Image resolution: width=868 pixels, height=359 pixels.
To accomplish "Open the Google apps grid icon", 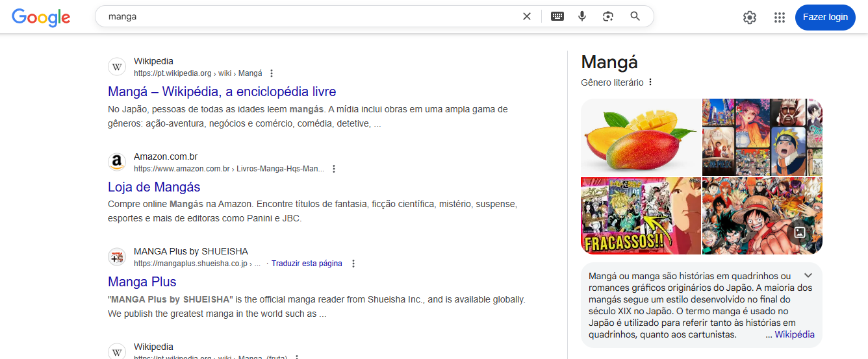I will coord(780,18).
